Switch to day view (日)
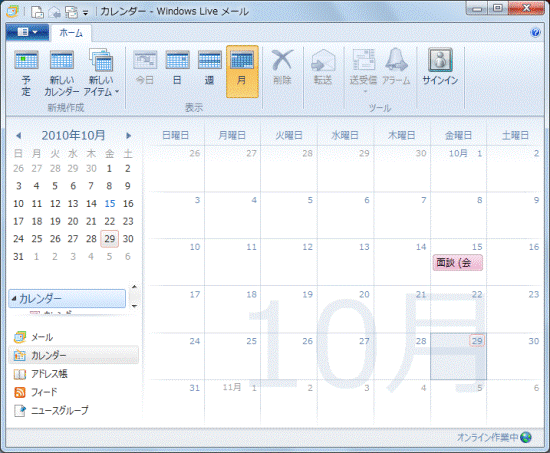The image size is (550, 453). tap(177, 68)
